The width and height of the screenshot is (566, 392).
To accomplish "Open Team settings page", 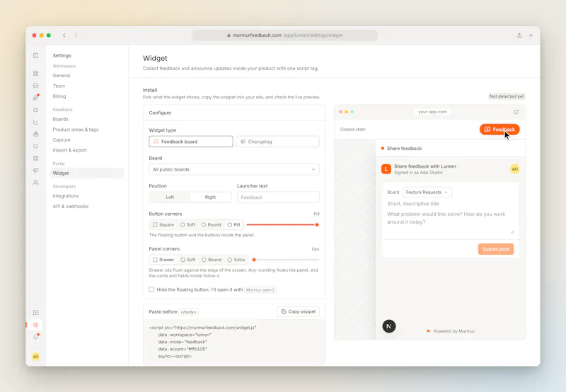I will (x=59, y=86).
